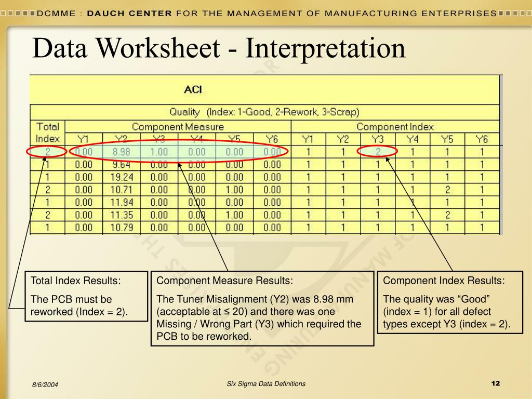This screenshot has height=399, width=532.
Task: Click the Y3 header under Component Index
Action: pyautogui.click(x=378, y=139)
